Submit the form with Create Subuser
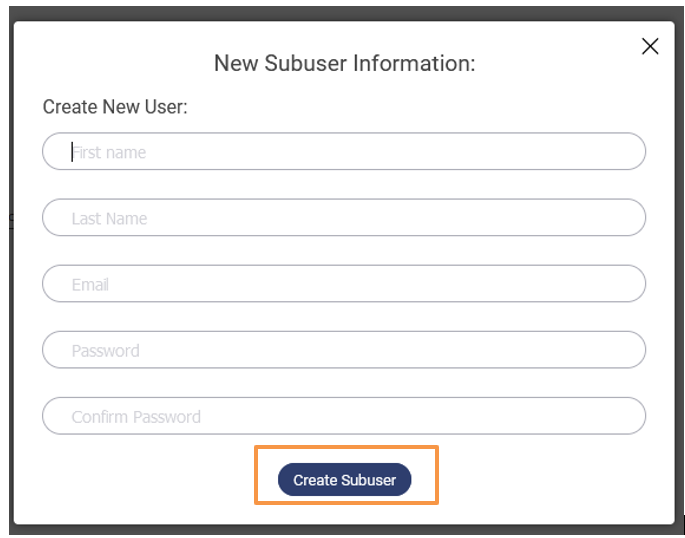 click(344, 480)
